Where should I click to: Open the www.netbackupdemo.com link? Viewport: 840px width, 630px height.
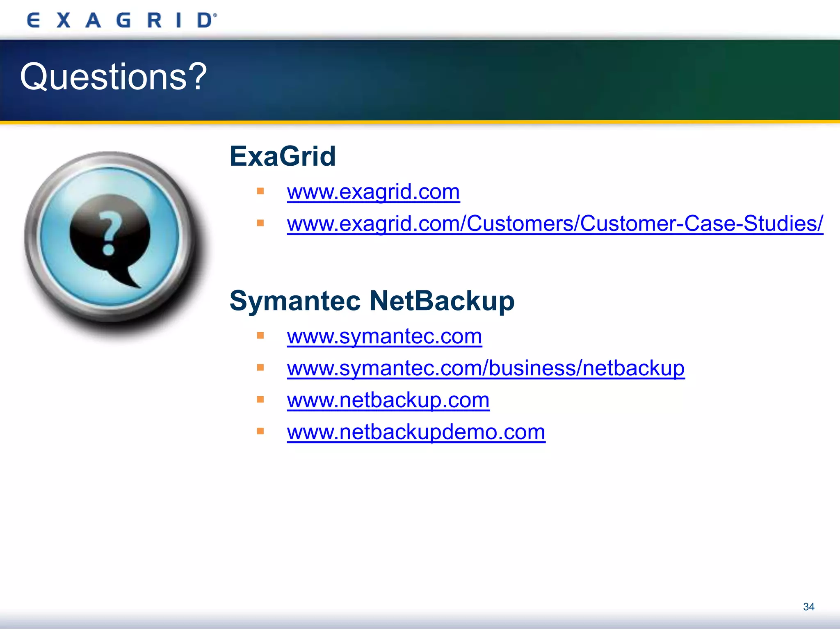tap(416, 432)
